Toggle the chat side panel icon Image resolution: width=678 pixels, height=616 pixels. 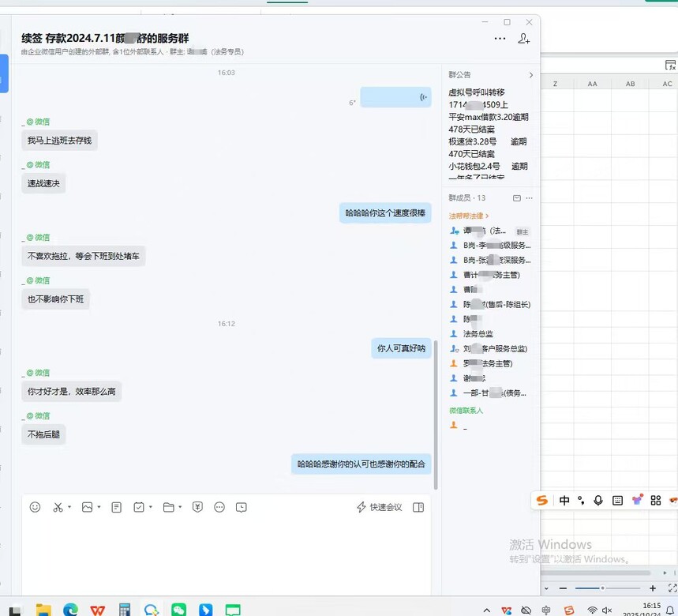[418, 507]
